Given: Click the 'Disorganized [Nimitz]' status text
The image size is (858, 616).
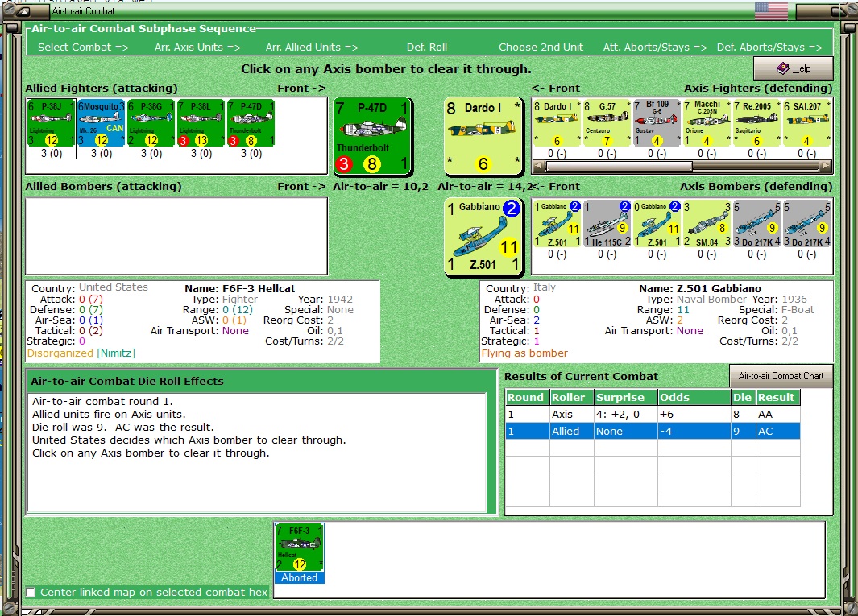Looking at the screenshot, I should [81, 353].
